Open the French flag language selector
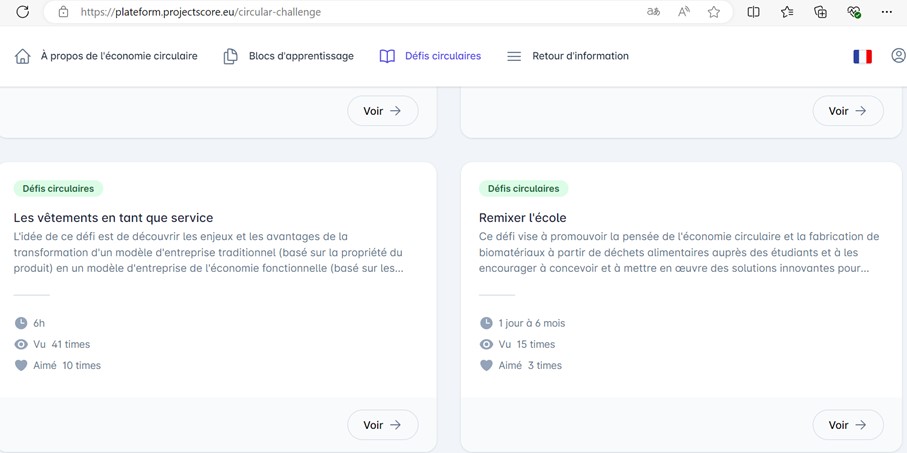The height and width of the screenshot is (453, 907). (x=862, y=57)
